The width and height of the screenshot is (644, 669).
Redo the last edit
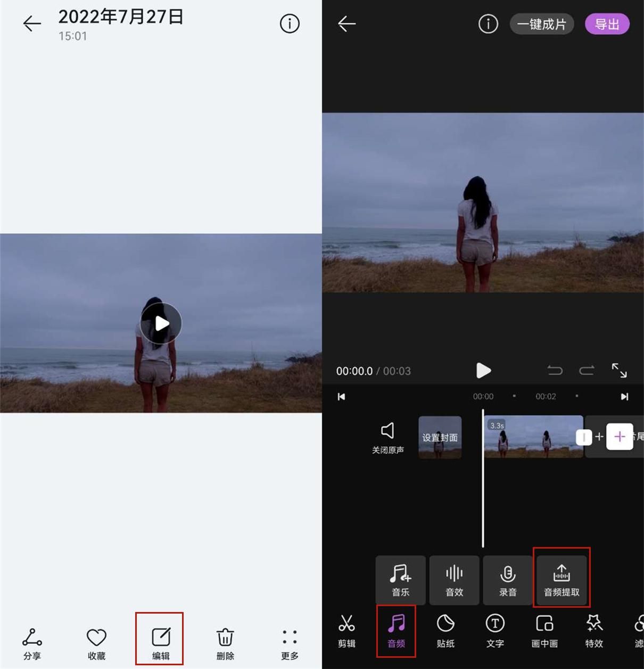[587, 370]
